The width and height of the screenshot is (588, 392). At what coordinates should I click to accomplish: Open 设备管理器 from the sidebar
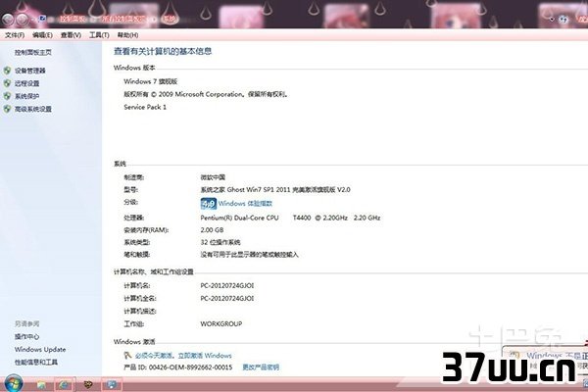coord(30,71)
